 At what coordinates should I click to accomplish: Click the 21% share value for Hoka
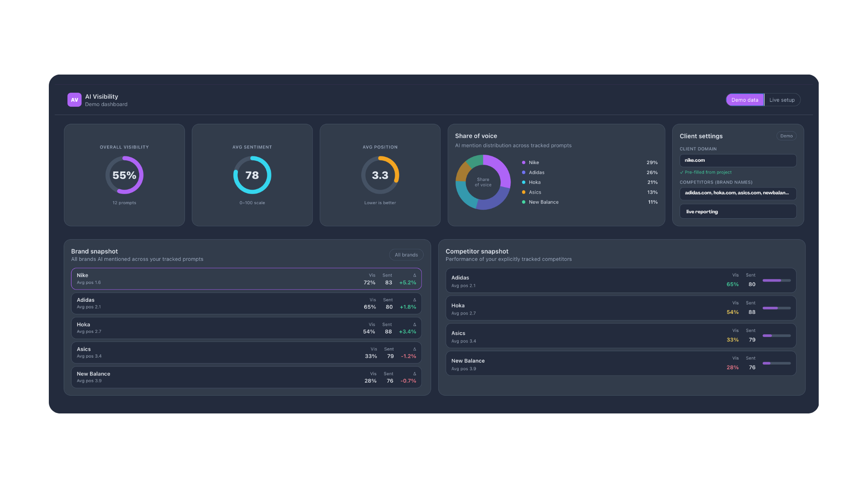tap(652, 183)
